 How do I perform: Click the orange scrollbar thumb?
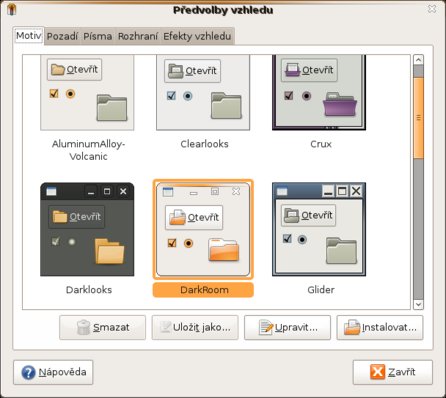(x=418, y=118)
